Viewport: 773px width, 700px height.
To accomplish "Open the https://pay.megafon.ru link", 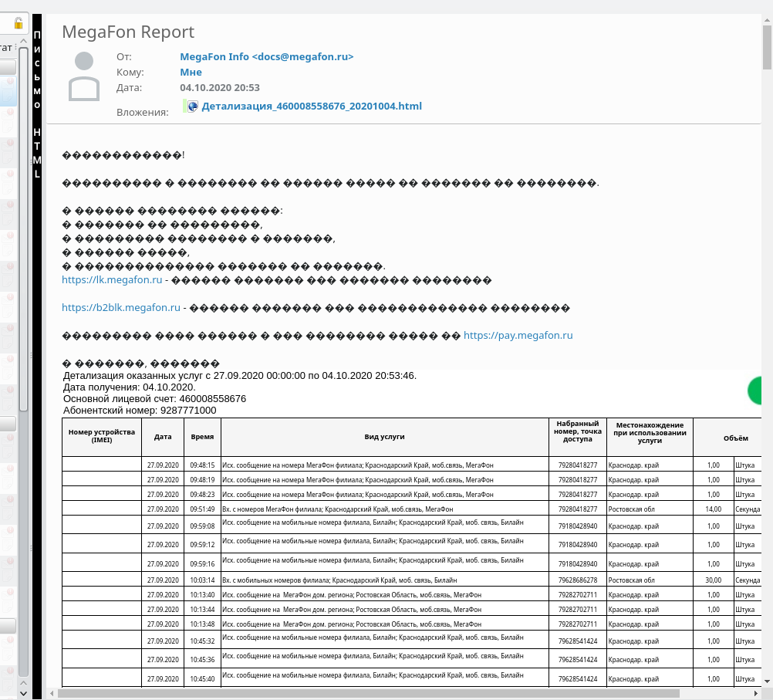I will click(x=518, y=335).
